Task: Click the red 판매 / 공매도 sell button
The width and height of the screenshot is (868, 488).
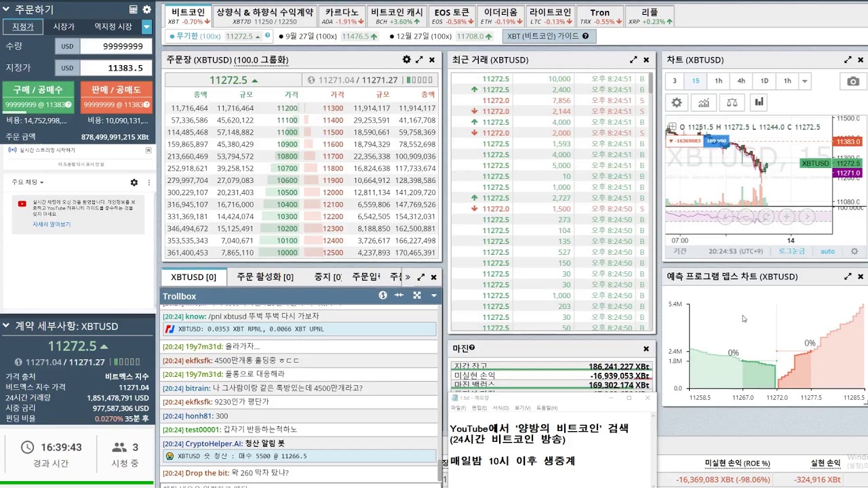Action: click(116, 97)
